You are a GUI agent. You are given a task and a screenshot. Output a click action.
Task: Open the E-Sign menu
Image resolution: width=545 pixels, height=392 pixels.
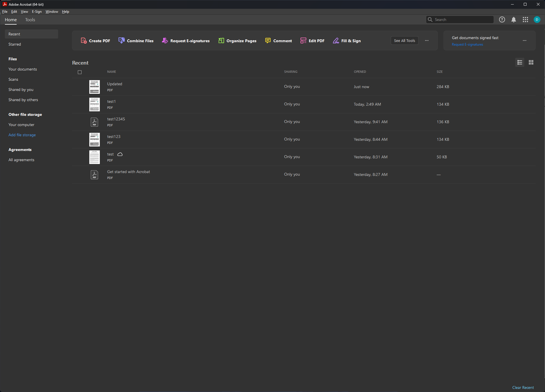pos(37,12)
